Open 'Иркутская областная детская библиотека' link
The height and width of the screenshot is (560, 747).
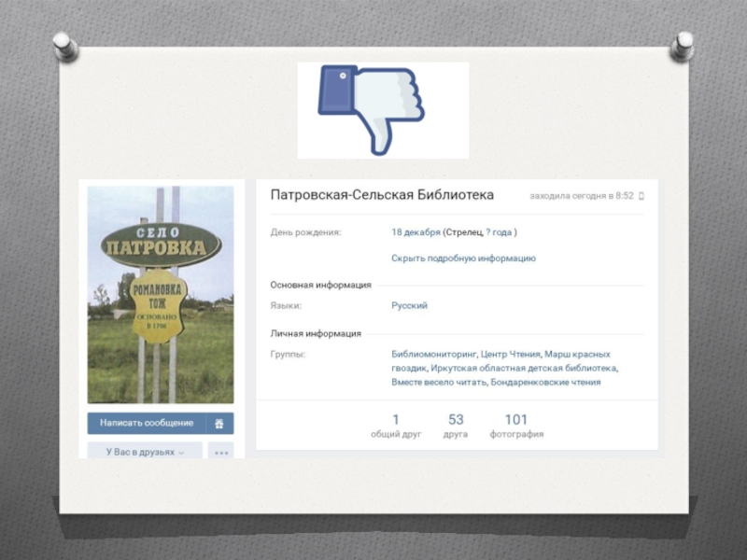pyautogui.click(x=524, y=368)
